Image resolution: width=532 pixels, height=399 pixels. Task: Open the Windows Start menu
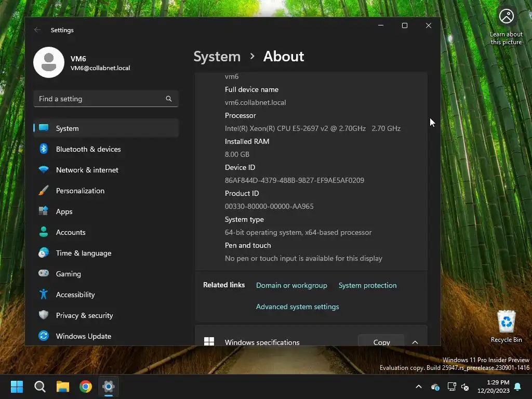coord(17,387)
